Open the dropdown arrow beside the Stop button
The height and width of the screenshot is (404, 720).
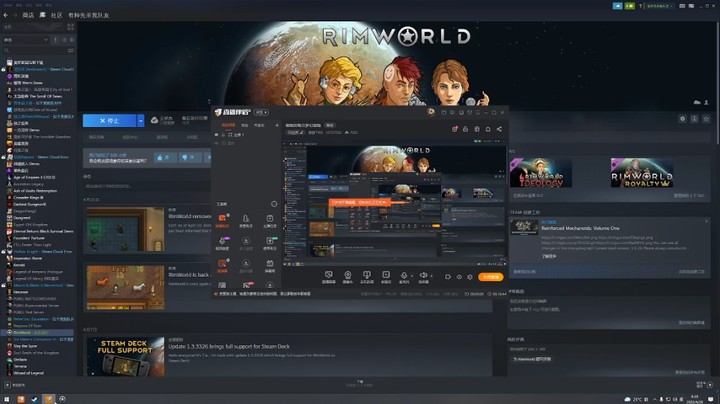[x=141, y=121]
